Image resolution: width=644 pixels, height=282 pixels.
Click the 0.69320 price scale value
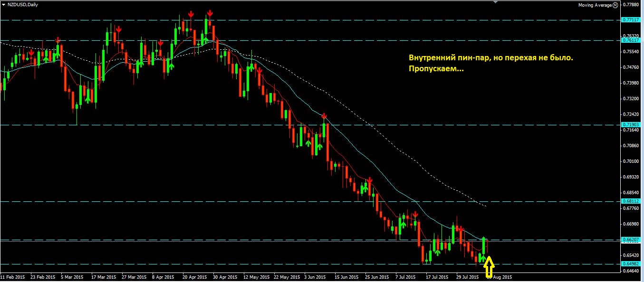click(x=631, y=177)
